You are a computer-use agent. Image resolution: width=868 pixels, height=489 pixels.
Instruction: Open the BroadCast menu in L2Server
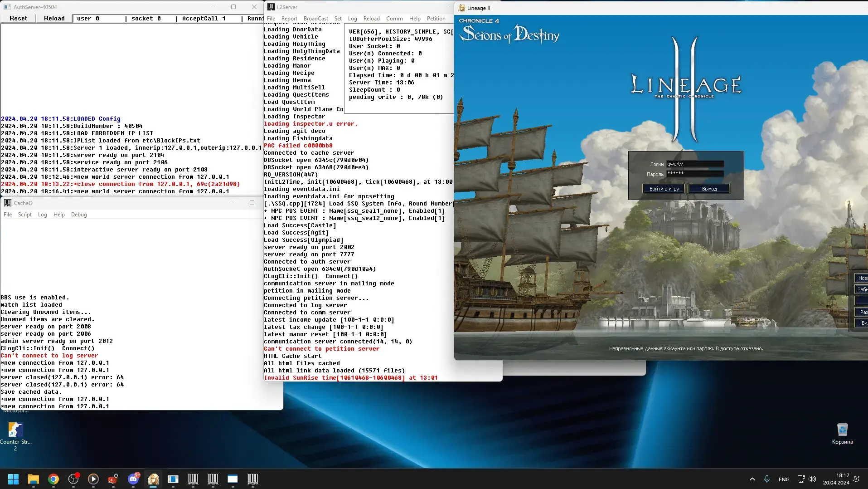(316, 19)
